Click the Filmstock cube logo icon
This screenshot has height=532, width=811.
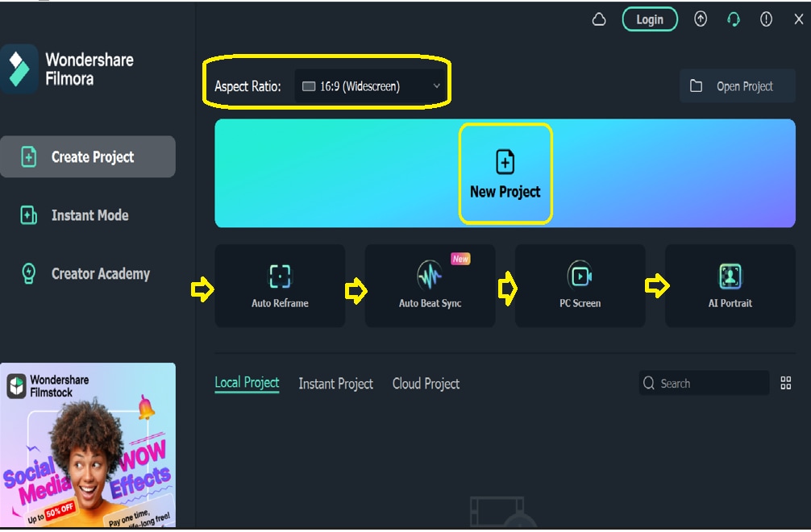(x=17, y=385)
